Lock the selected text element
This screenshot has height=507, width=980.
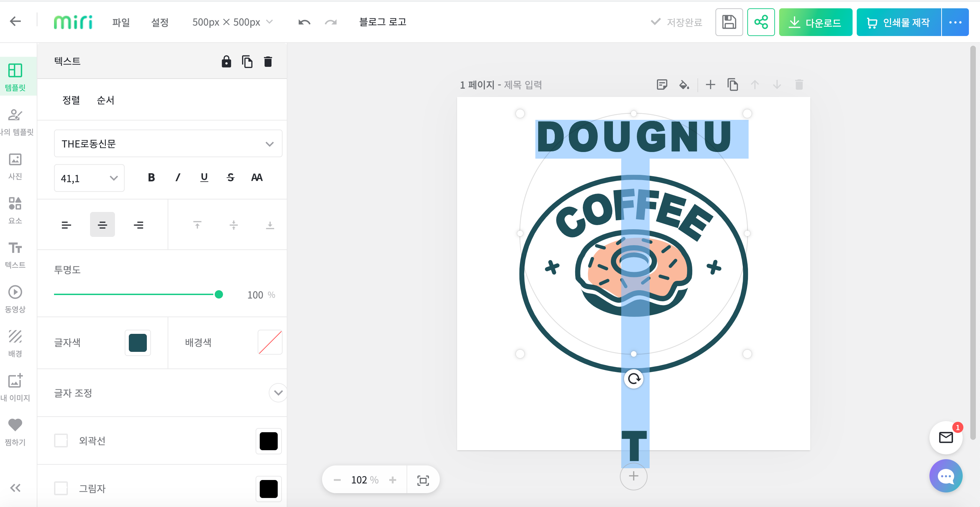click(226, 61)
